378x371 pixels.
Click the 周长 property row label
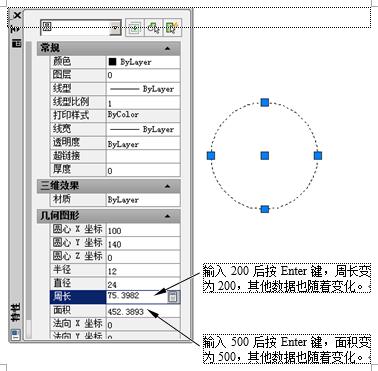coord(78,296)
